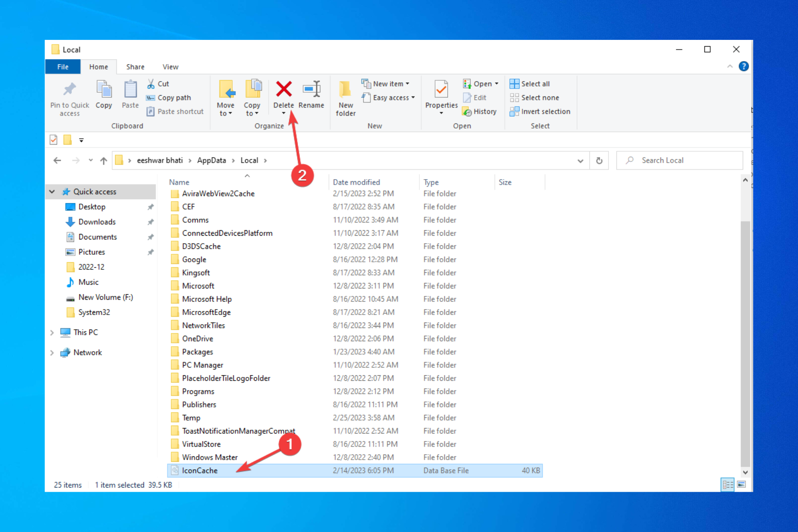
Task: Collapse the Quick access tree node
Action: point(52,192)
